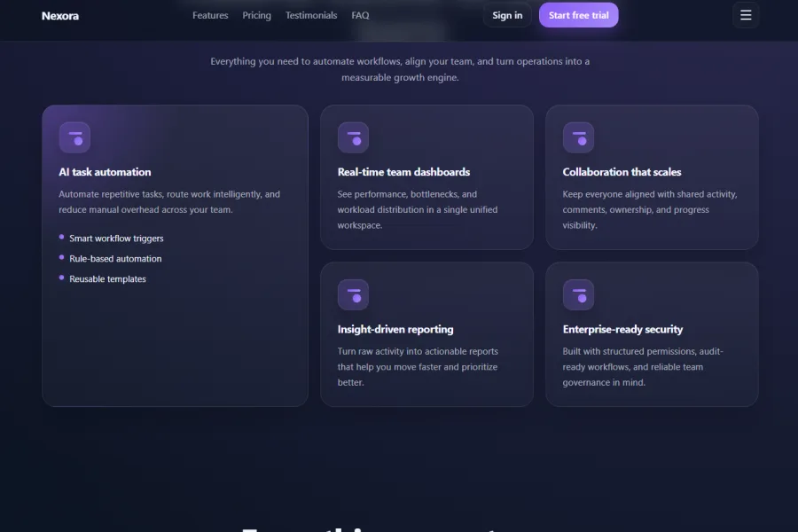798x532 pixels.
Task: Click the Rule-based automation bullet
Action: click(115, 258)
